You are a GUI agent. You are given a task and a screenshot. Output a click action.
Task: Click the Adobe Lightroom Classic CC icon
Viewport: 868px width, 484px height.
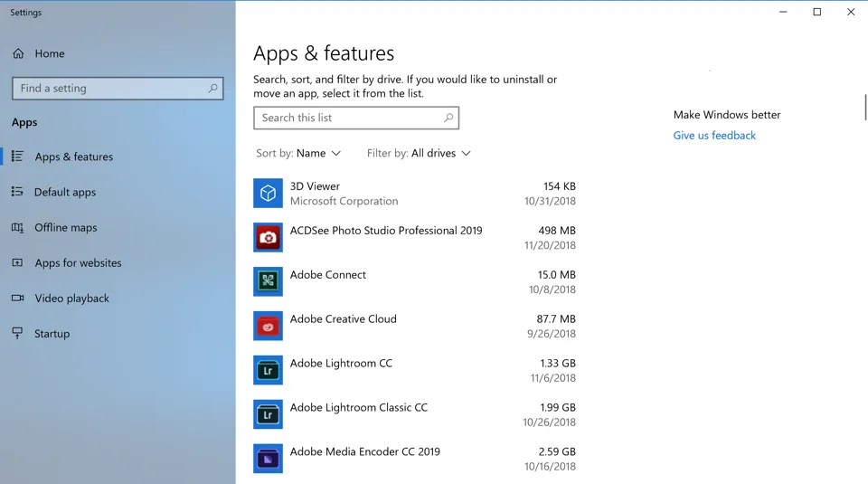point(268,414)
